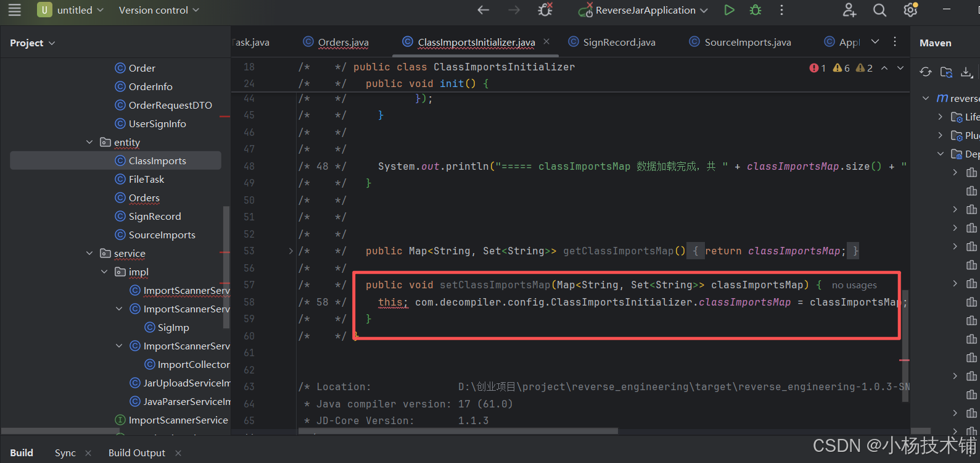This screenshot has width=980, height=463.
Task: Close the Sync build tab
Action: [88, 453]
